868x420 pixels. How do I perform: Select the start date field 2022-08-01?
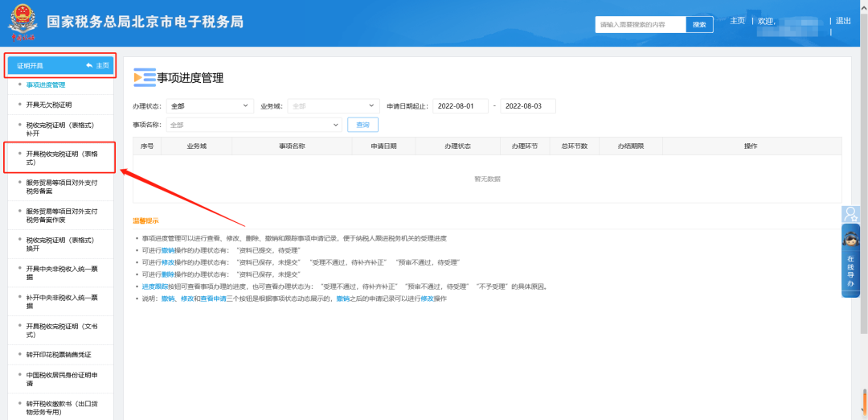[460, 105]
